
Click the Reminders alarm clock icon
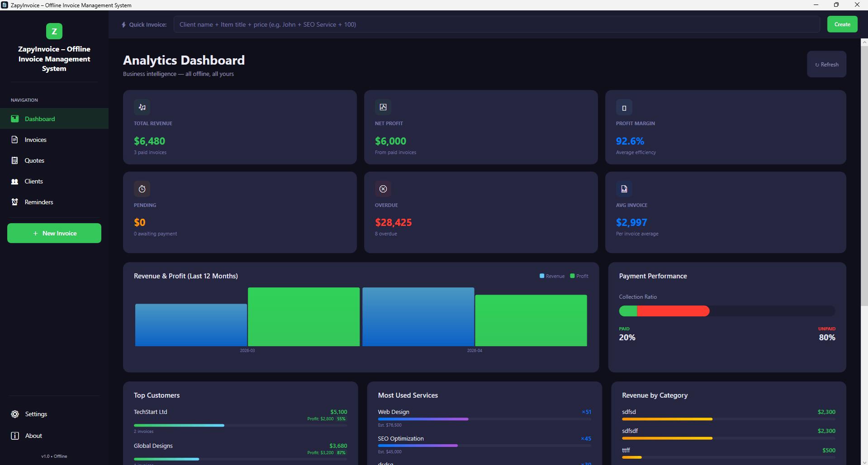point(15,202)
